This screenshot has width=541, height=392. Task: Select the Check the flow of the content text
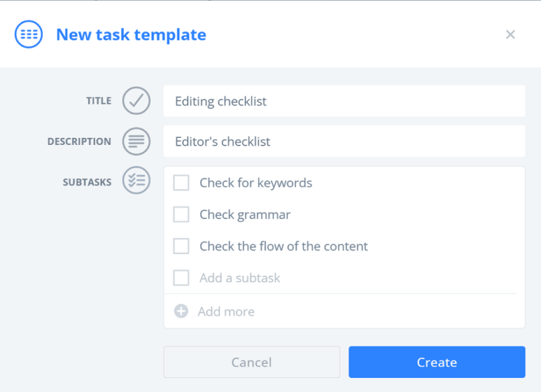tap(284, 246)
